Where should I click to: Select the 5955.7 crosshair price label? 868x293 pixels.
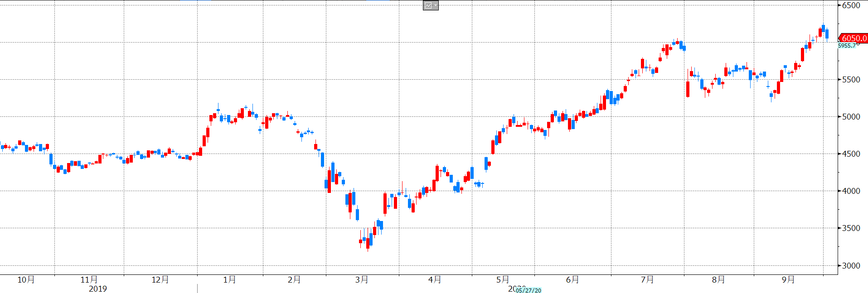tap(847, 46)
